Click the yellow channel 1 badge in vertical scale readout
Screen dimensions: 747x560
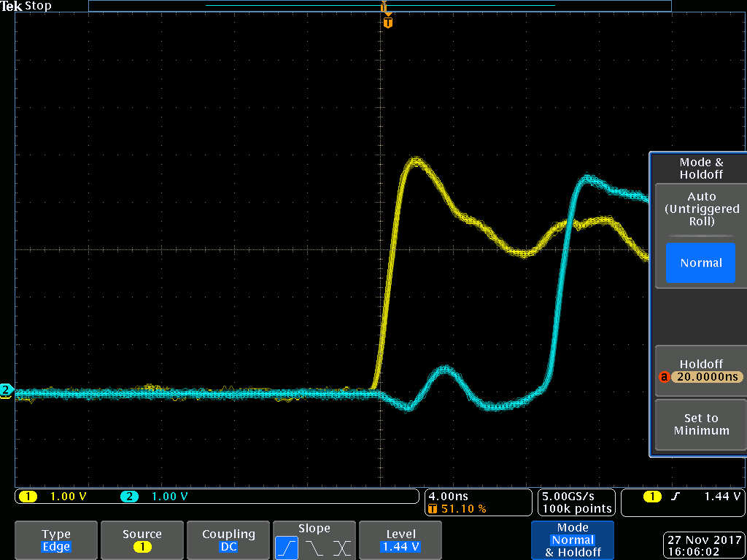coord(28,497)
